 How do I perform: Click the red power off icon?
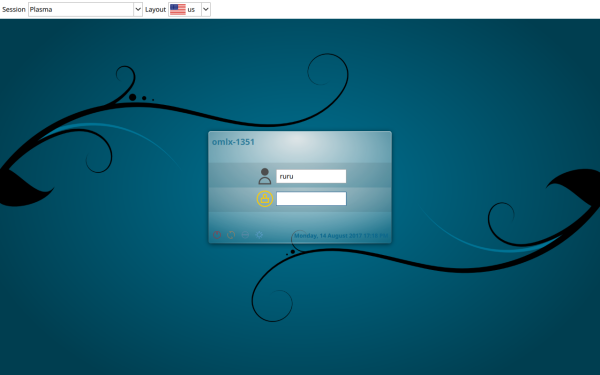pyautogui.click(x=217, y=235)
